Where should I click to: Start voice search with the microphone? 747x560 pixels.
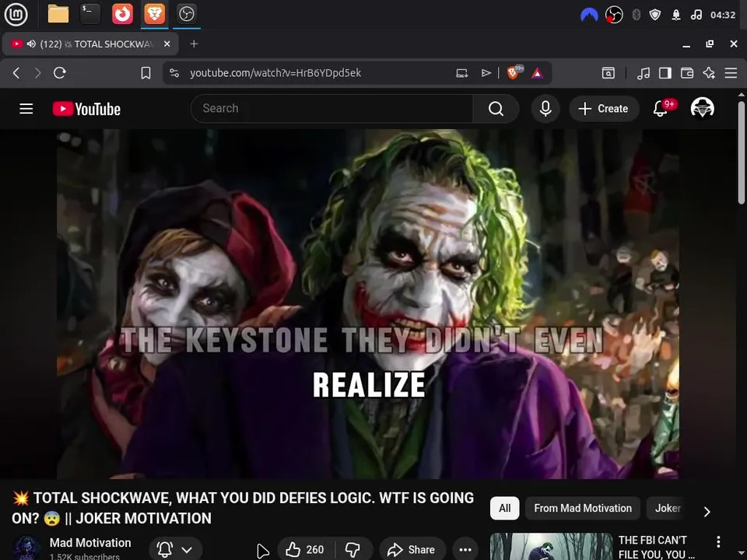[545, 109]
